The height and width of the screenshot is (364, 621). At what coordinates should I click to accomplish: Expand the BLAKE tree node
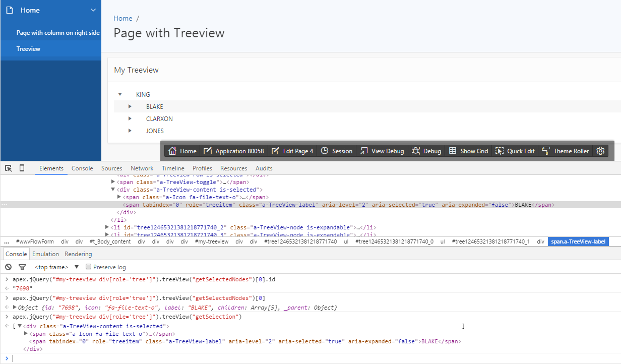point(130,106)
